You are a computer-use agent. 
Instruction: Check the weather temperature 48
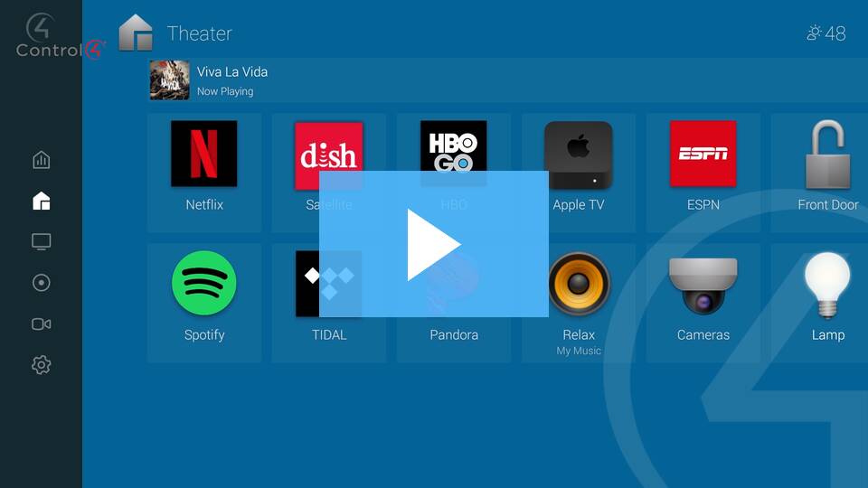(x=826, y=33)
